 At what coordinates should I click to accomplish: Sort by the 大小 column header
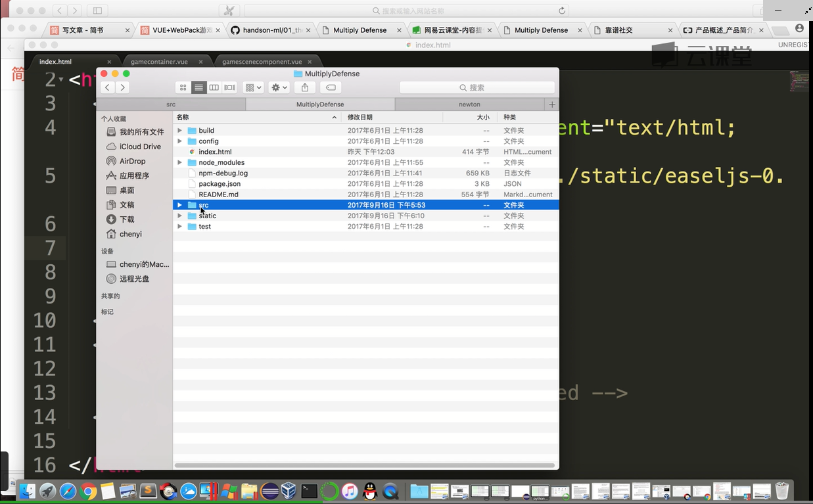point(470,117)
